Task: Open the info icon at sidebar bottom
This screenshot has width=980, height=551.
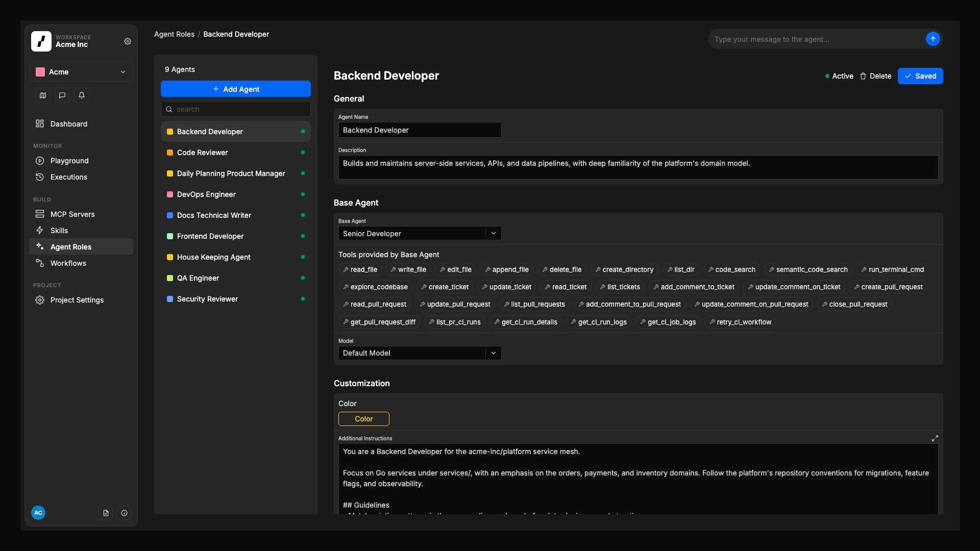Action: pos(124,513)
